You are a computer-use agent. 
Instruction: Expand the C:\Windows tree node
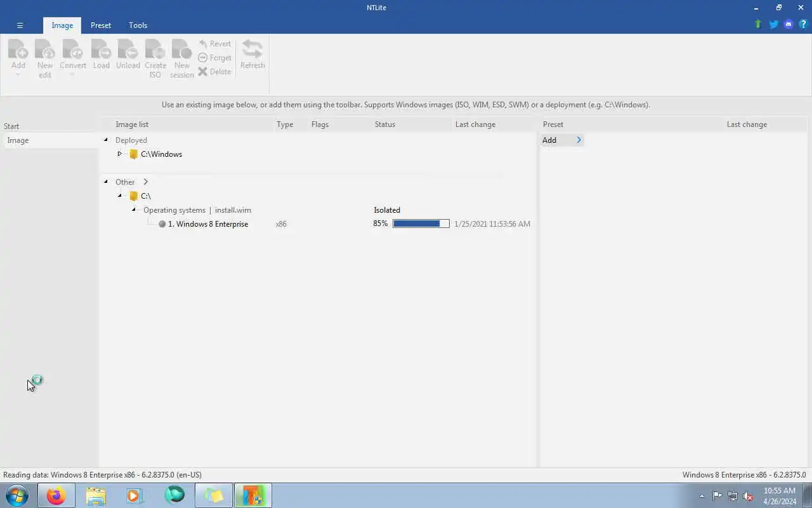pos(119,154)
